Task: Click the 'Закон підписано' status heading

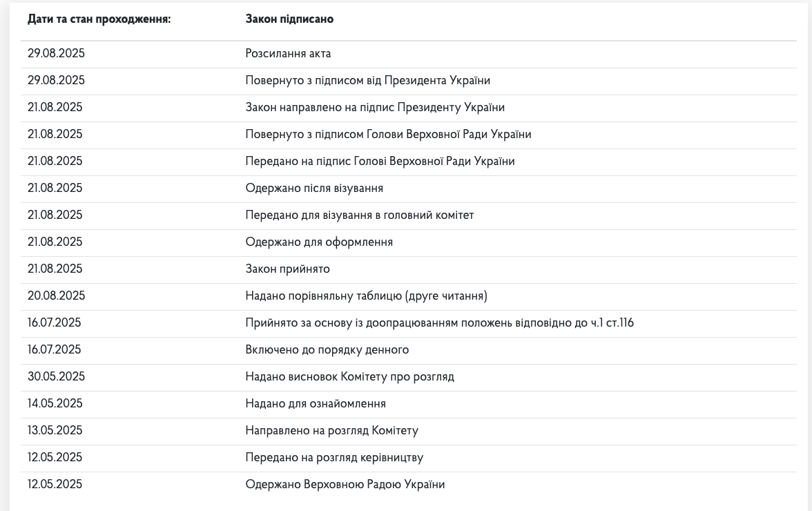Action: tap(289, 19)
